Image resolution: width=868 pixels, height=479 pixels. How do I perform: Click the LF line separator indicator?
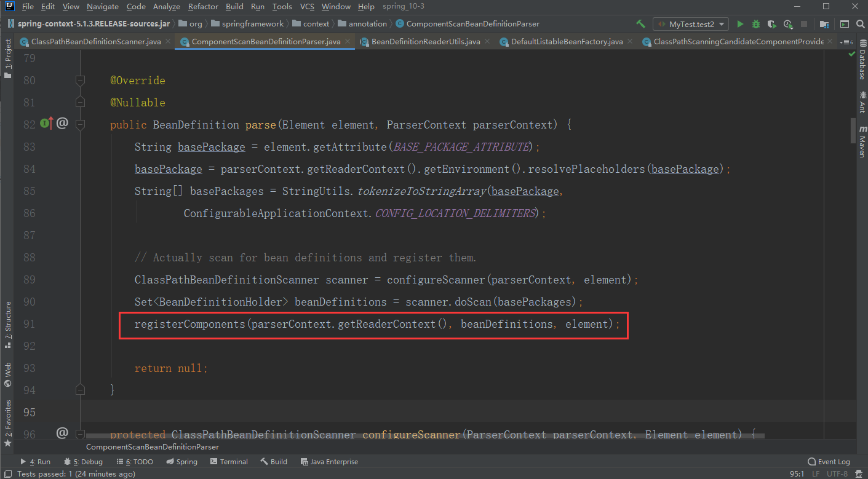coord(816,474)
